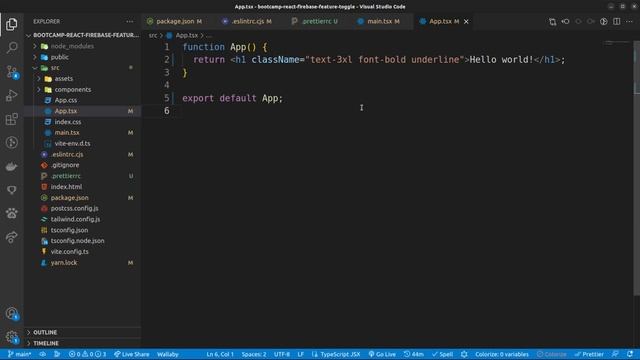Screen dimensions: 640x360
Task: Click src in the breadcrumb path
Action: [x=153, y=36]
